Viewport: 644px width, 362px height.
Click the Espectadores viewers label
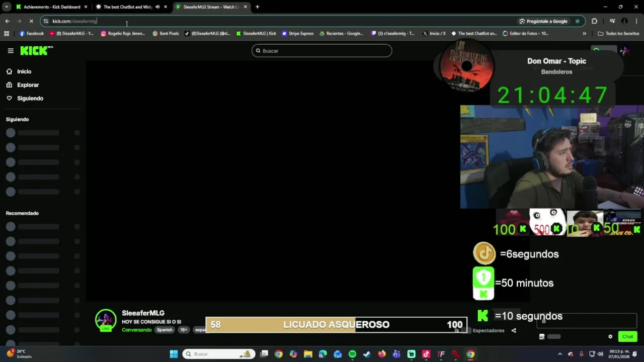489,330
